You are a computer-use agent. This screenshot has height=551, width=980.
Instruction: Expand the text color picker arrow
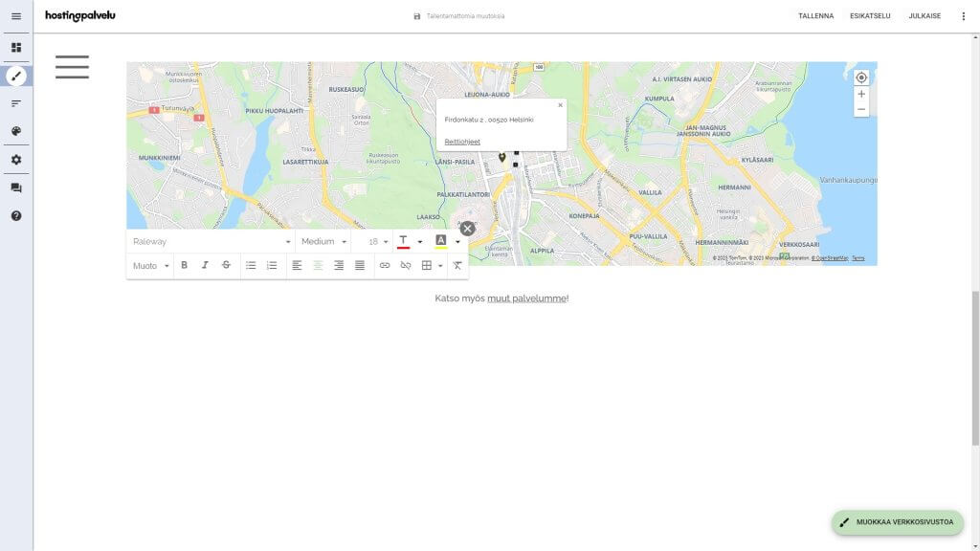click(420, 242)
